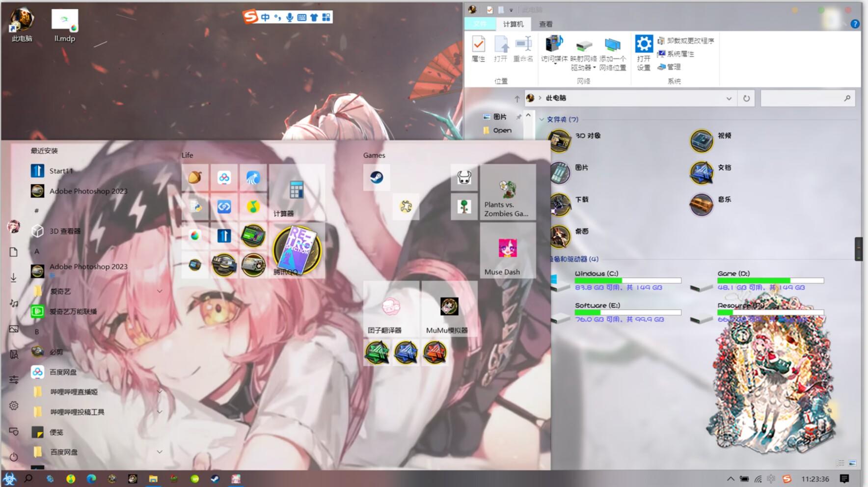The width and height of the screenshot is (868, 487).
Task: Click 系统属性 in Explorer ribbon
Action: pyautogui.click(x=676, y=54)
